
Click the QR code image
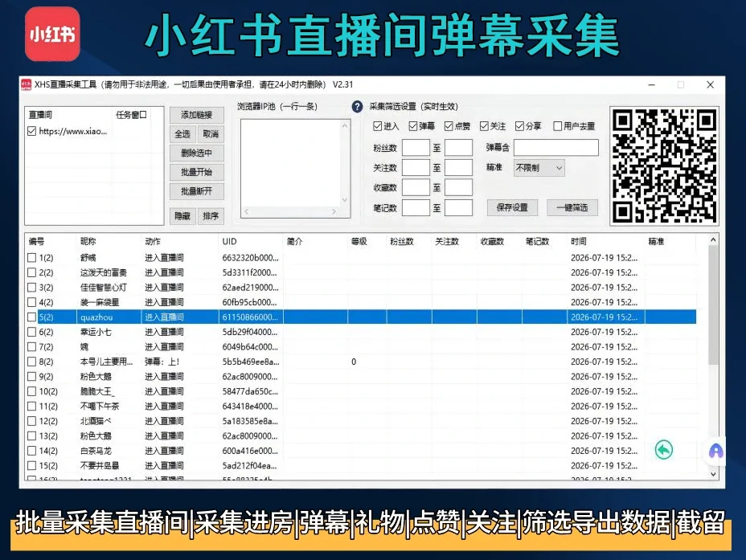664,166
